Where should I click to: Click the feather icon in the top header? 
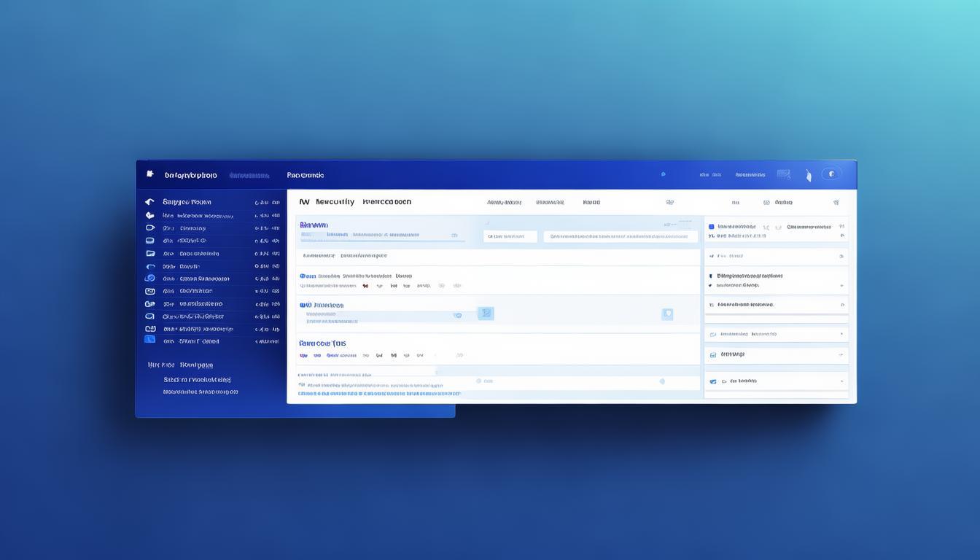808,176
